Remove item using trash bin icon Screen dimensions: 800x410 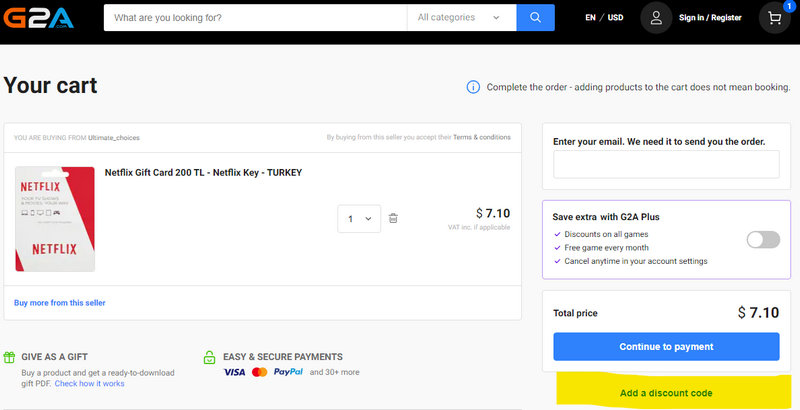click(x=393, y=218)
